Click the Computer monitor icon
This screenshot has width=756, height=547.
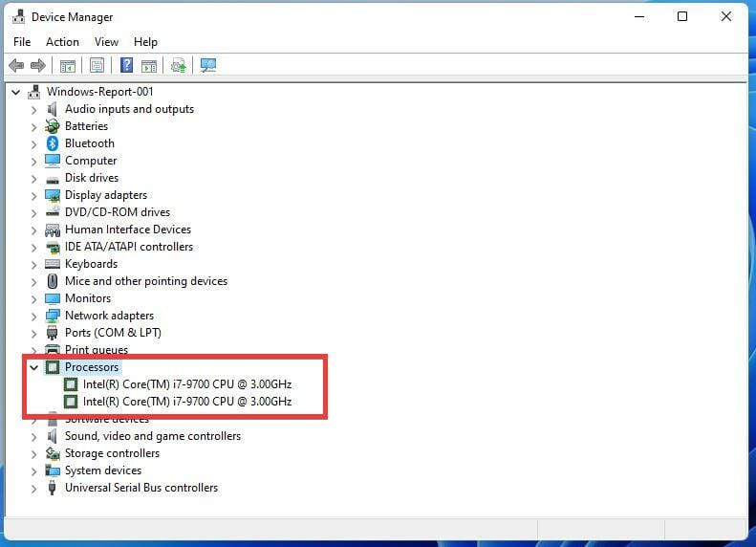(x=52, y=161)
